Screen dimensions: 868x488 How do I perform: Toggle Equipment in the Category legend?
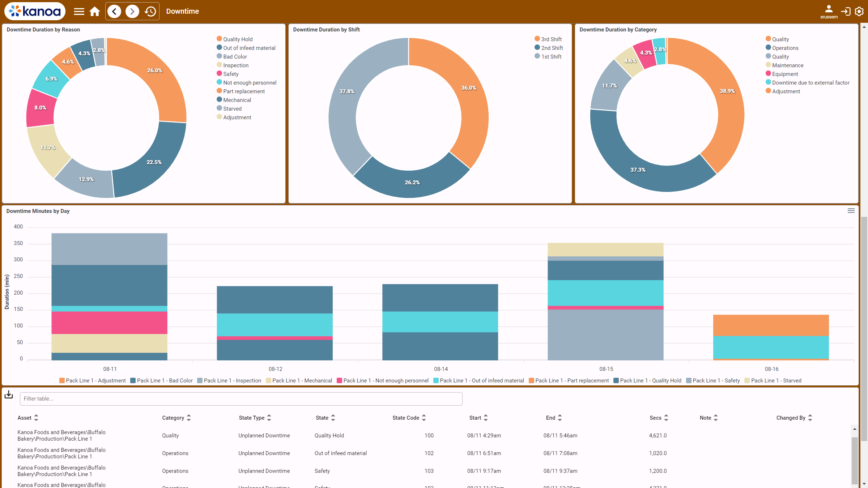tap(782, 74)
